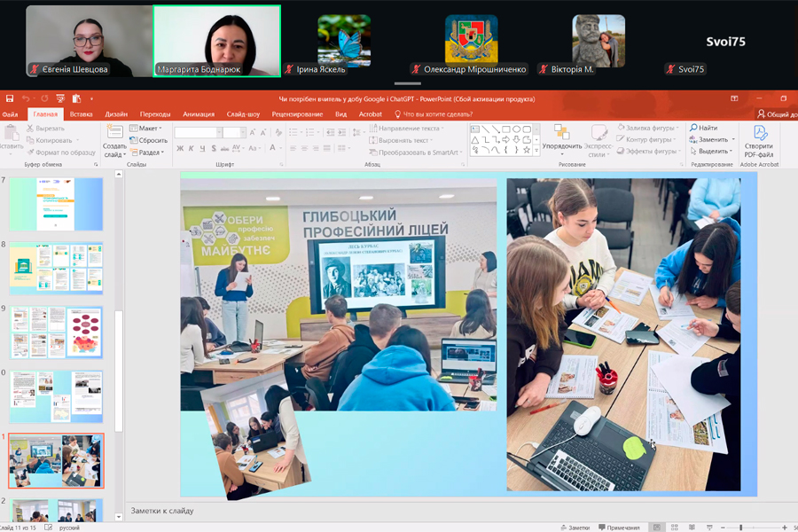
Task: Open the Макет (Layout) dropdown
Action: coord(148,128)
